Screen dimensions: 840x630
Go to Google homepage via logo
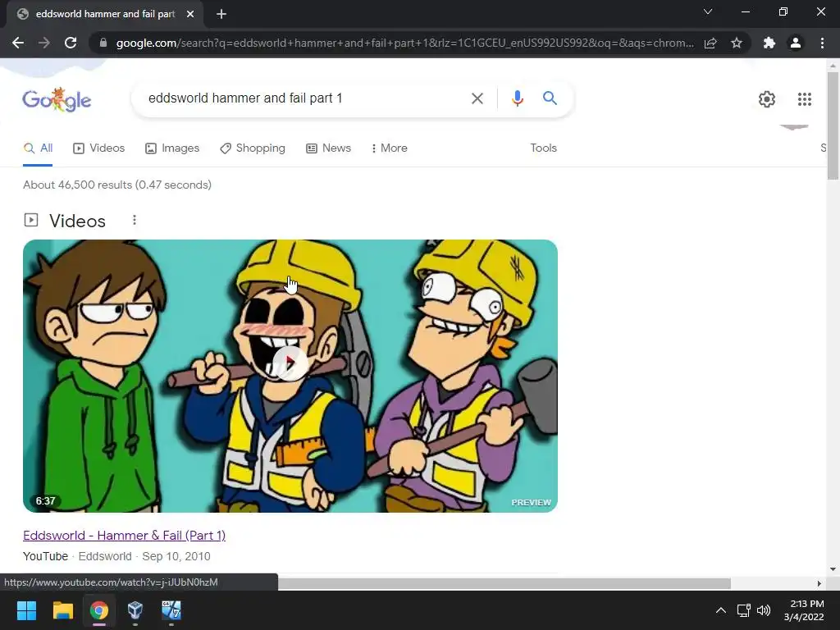coord(57,99)
